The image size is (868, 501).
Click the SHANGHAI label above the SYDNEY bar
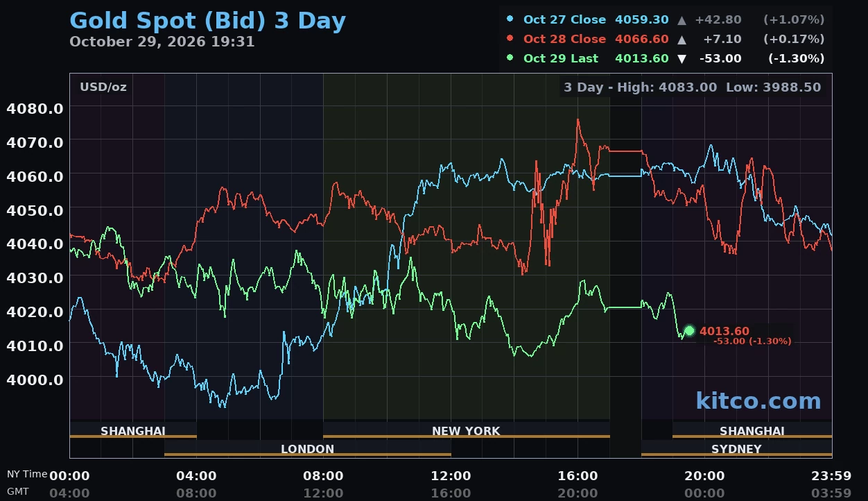tap(752, 431)
